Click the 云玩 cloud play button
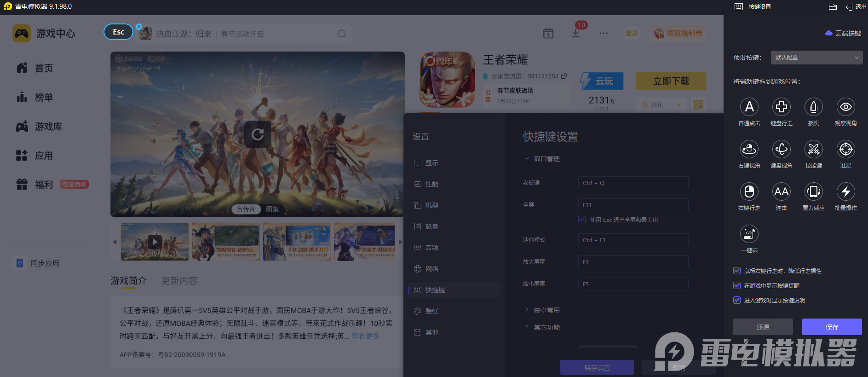Screen dimensions: 868x377 click(602, 81)
